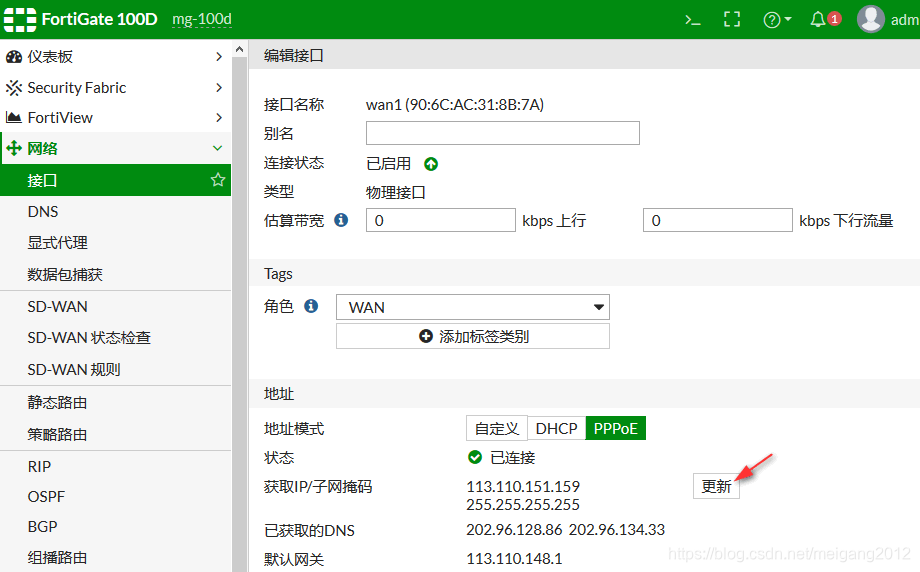Click the dashboard gauge icon
The height and width of the screenshot is (572, 920).
click(13, 57)
